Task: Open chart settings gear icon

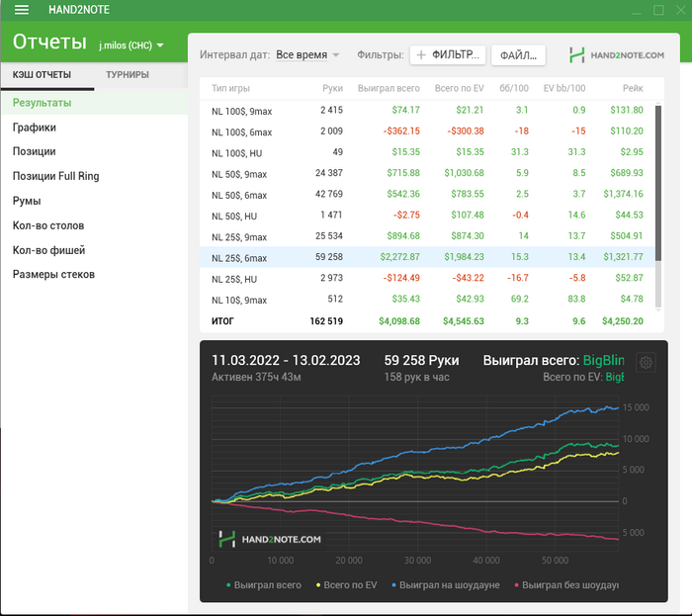Action: [646, 363]
